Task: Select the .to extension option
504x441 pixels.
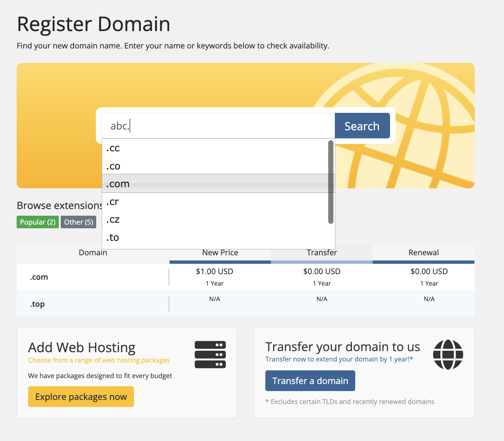Action: click(x=215, y=238)
